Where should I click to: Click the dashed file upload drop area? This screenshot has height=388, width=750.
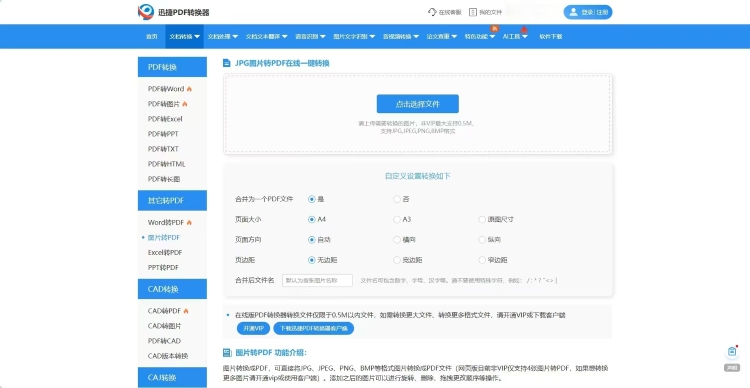point(418,114)
